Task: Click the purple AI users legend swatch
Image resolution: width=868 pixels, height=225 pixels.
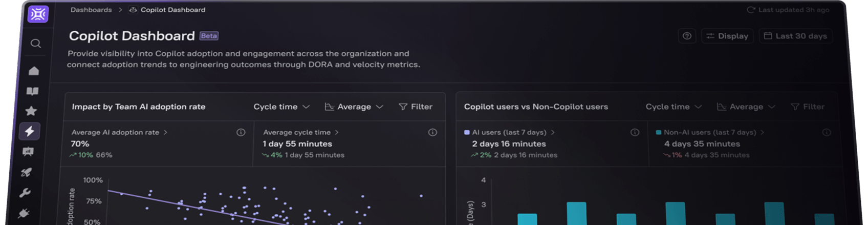Action: coord(467,132)
